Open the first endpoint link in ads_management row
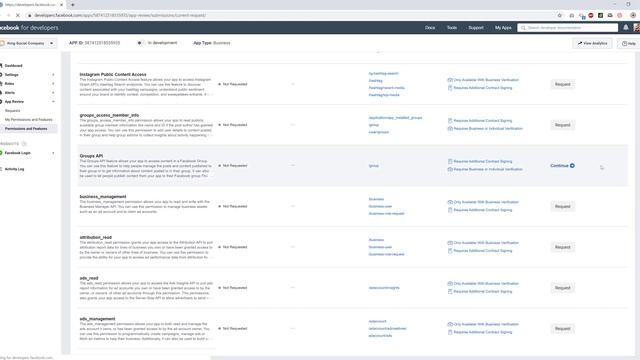The height and width of the screenshot is (360, 640). pos(377,321)
